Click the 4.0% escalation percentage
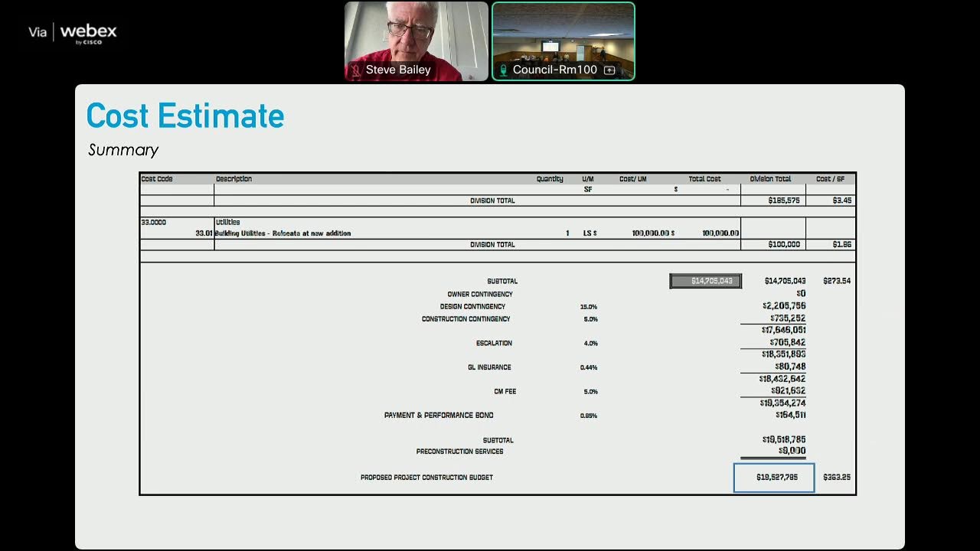Viewport: 980px width, 551px height. [591, 344]
